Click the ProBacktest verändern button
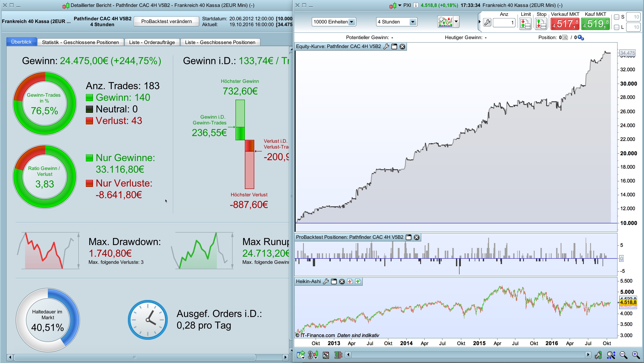 pyautogui.click(x=166, y=21)
